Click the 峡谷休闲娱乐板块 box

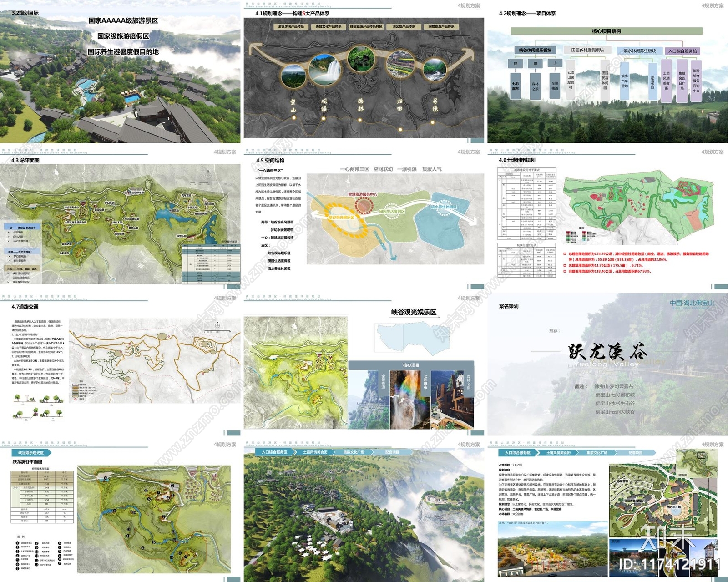pos(535,50)
